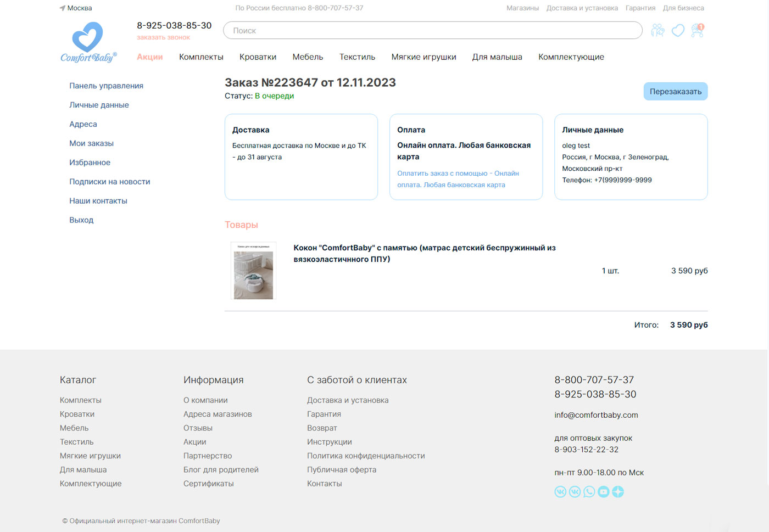The height and width of the screenshot is (532, 769).
Task: Click the ComfortBaby logo
Action: [x=88, y=42]
